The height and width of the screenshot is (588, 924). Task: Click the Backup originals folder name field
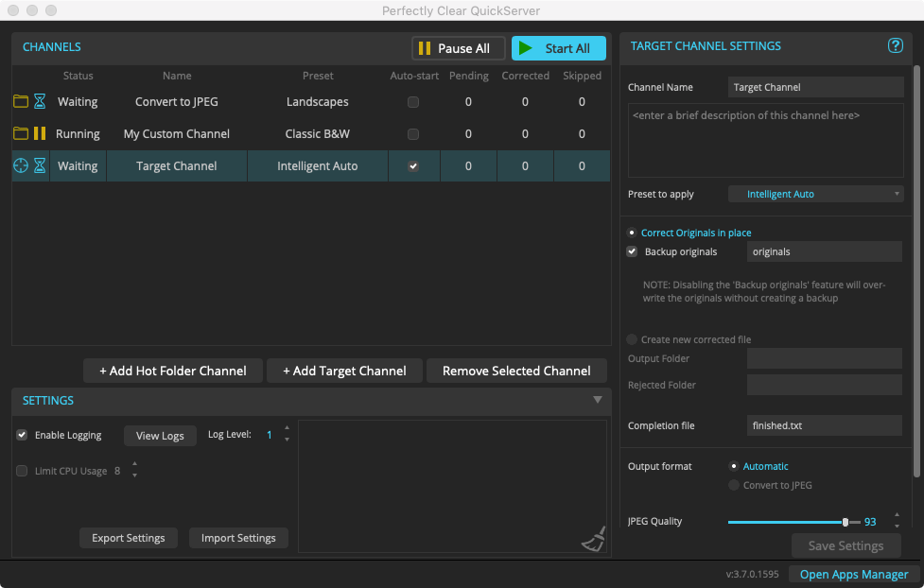825,251
